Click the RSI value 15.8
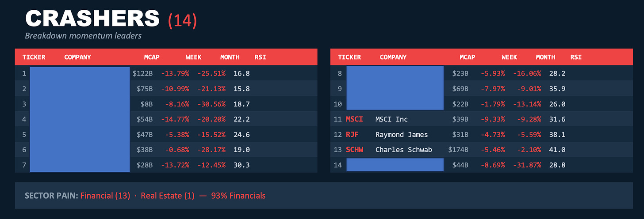Screen dimensions: 644x219 (x=241, y=89)
